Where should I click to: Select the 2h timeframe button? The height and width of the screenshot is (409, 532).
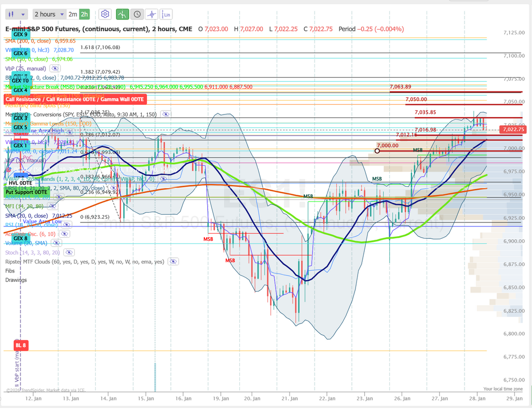84,14
